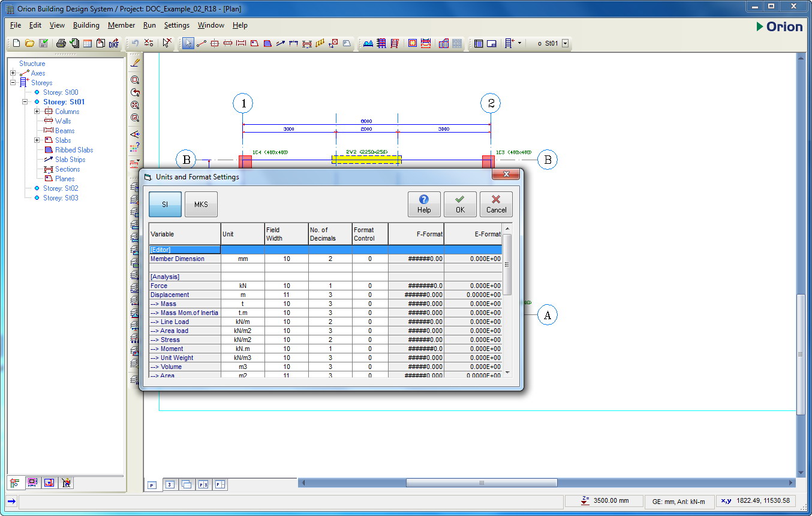The width and height of the screenshot is (812, 516).
Task: Click the table report list icon
Action: point(479,43)
